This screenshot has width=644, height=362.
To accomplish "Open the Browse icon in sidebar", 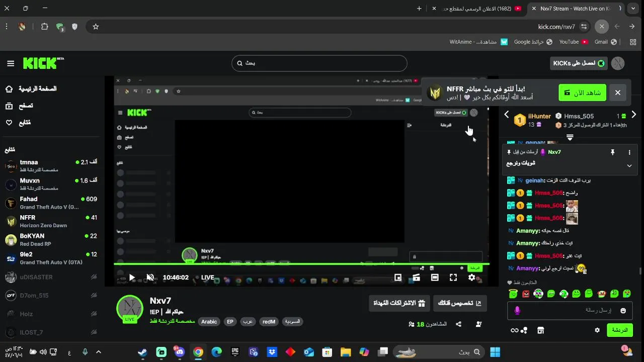I will [x=9, y=106].
